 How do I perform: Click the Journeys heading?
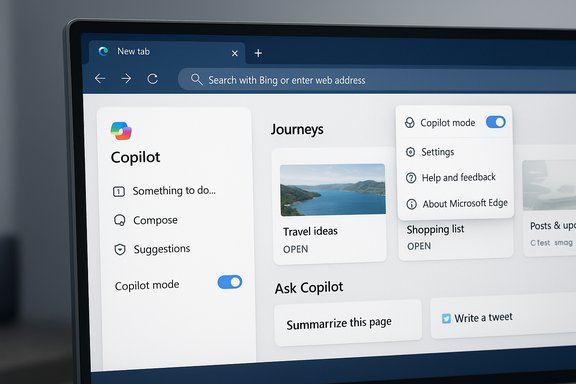tap(297, 129)
